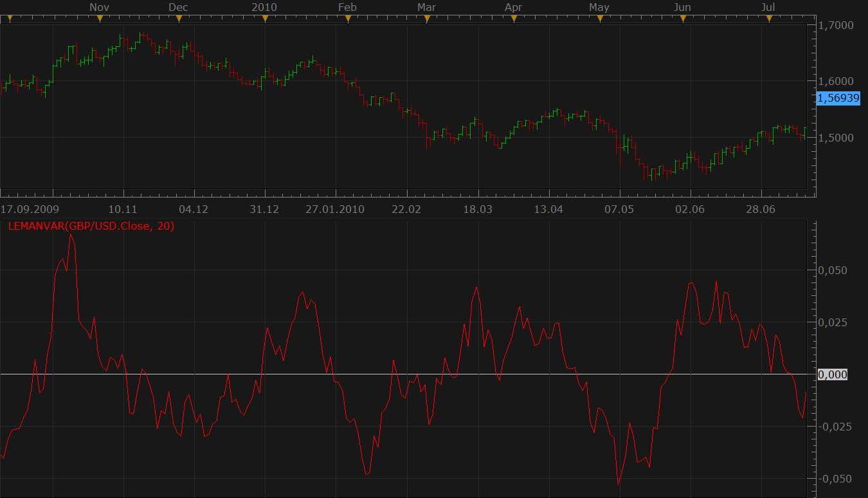Click the Dec month marker triangle
The image size is (868, 498).
click(179, 19)
